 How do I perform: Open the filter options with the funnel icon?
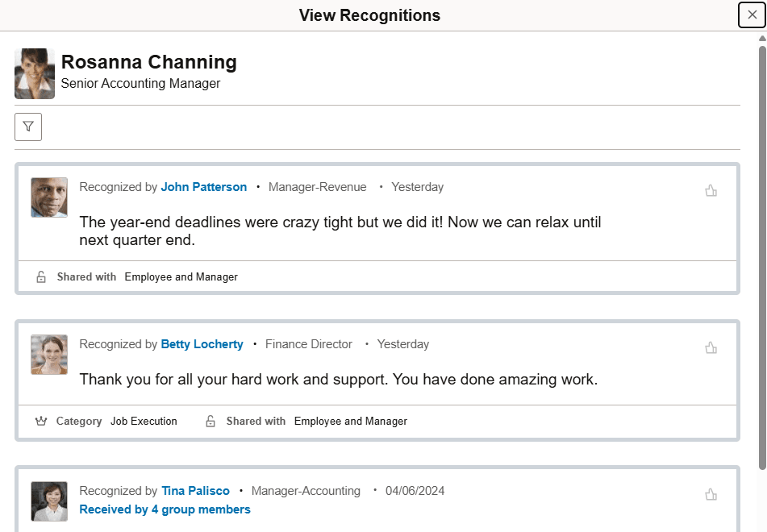point(28,127)
